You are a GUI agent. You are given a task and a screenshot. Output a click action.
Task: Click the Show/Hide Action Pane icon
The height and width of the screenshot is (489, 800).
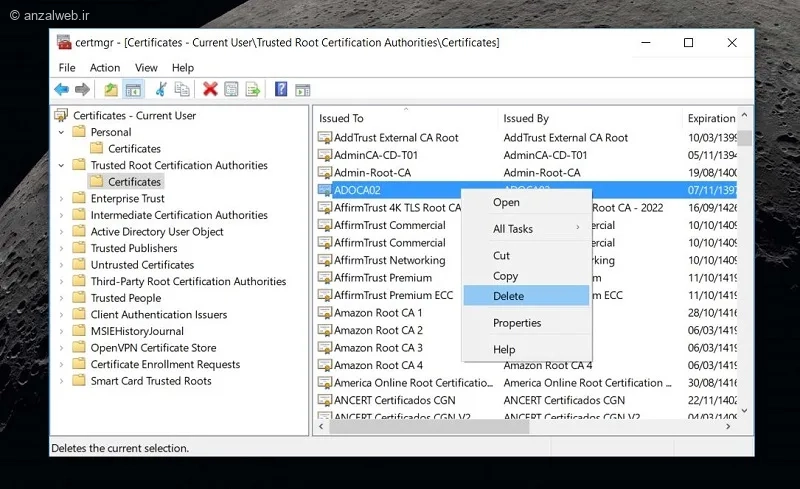coord(303,90)
